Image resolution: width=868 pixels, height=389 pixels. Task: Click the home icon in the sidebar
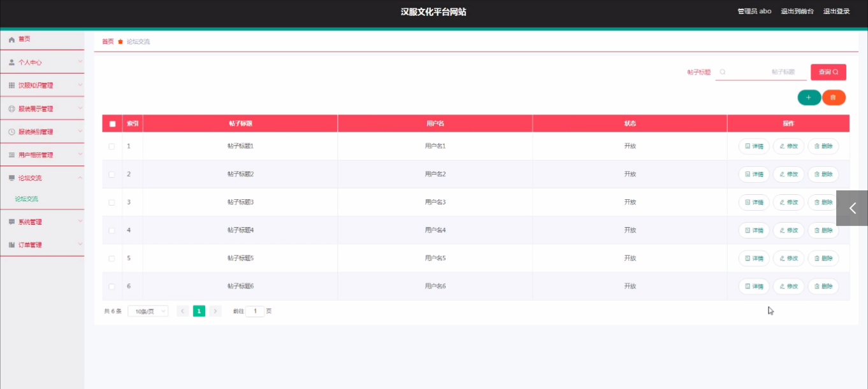[11, 39]
